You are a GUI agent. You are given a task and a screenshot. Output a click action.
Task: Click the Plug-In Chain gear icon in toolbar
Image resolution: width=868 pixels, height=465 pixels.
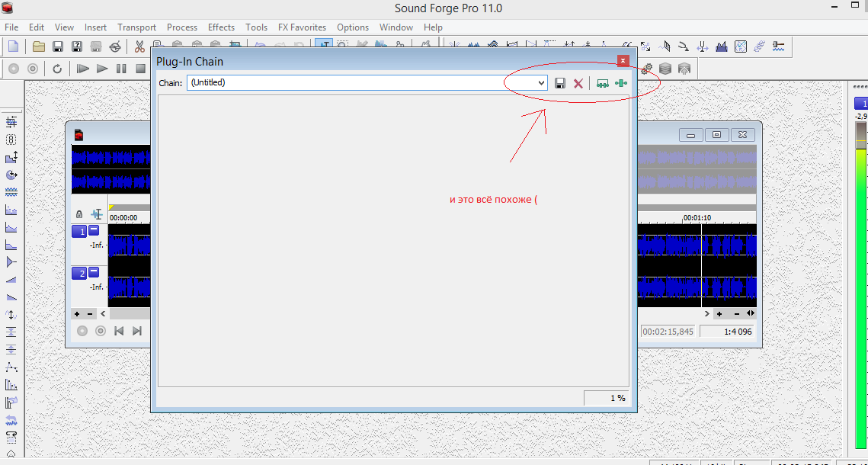[x=646, y=69]
